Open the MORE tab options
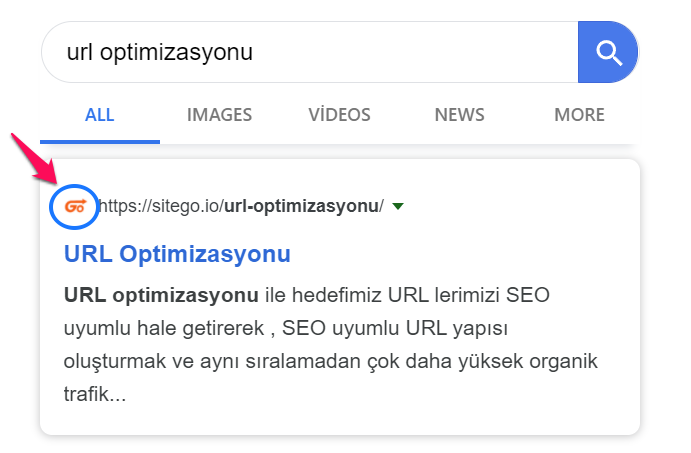The image size is (691, 453). [579, 115]
